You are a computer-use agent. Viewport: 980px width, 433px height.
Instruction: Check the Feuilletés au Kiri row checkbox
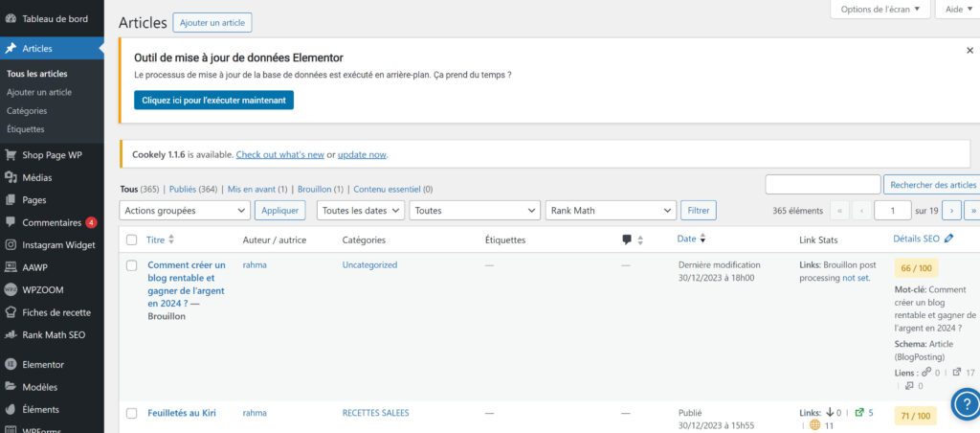click(x=131, y=413)
